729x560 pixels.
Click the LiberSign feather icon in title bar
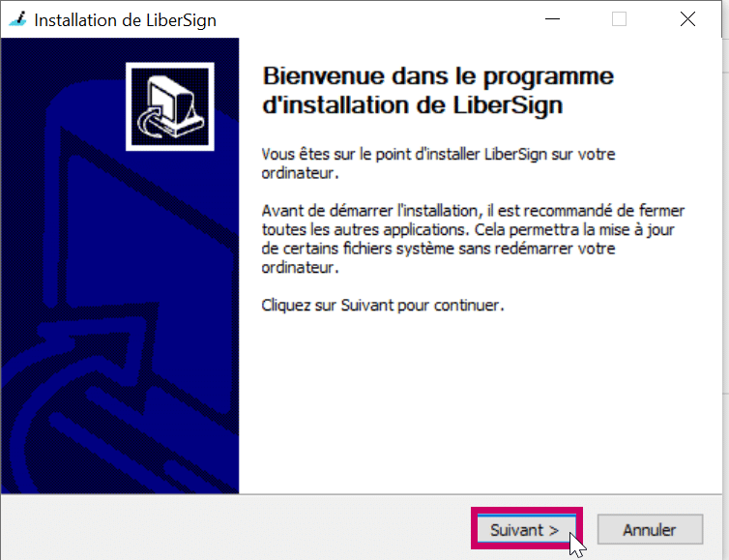pyautogui.click(x=17, y=19)
